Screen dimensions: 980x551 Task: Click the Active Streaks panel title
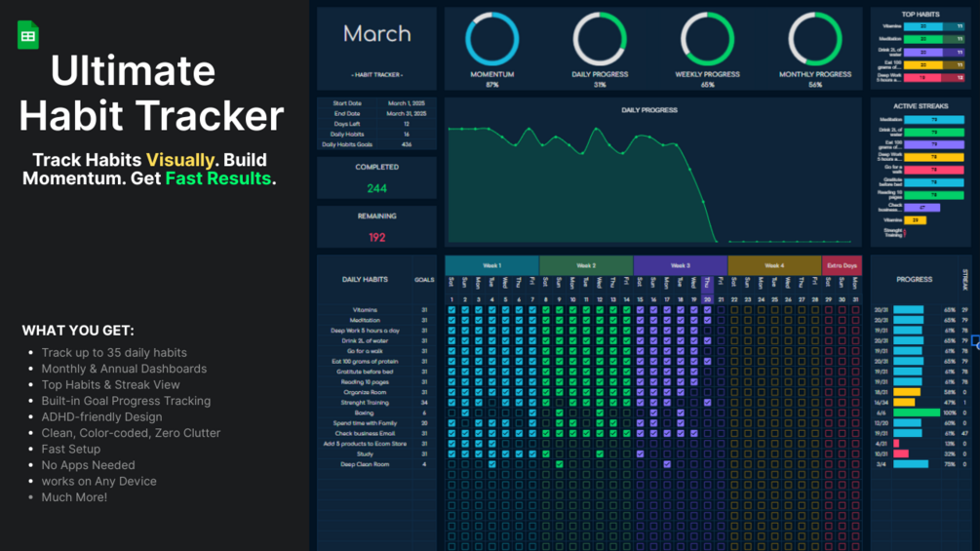921,106
